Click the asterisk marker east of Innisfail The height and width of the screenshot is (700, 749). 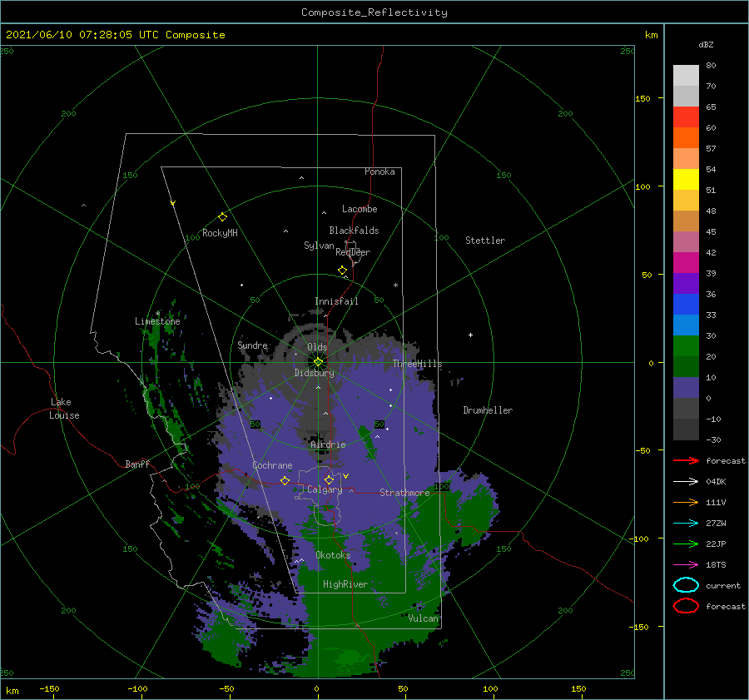click(395, 285)
